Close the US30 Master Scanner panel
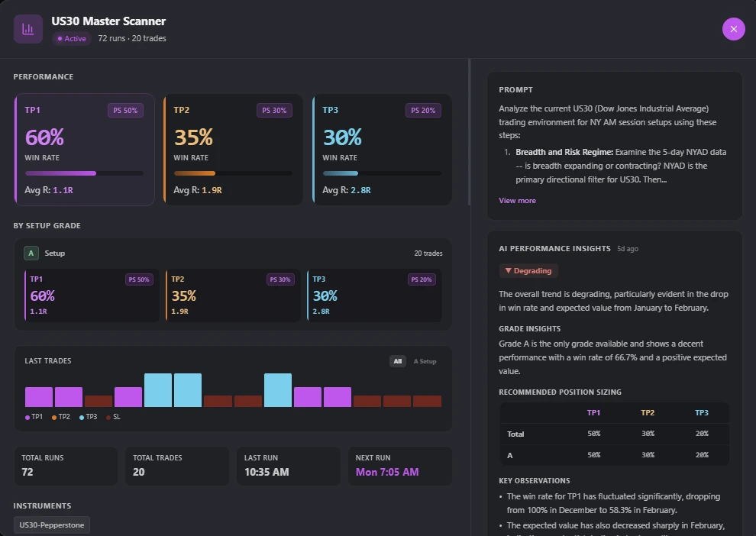This screenshot has height=536, width=756. pyautogui.click(x=733, y=28)
